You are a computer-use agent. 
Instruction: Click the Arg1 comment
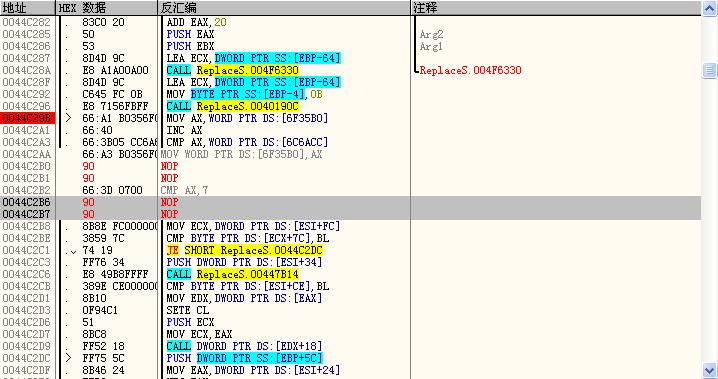click(x=431, y=46)
